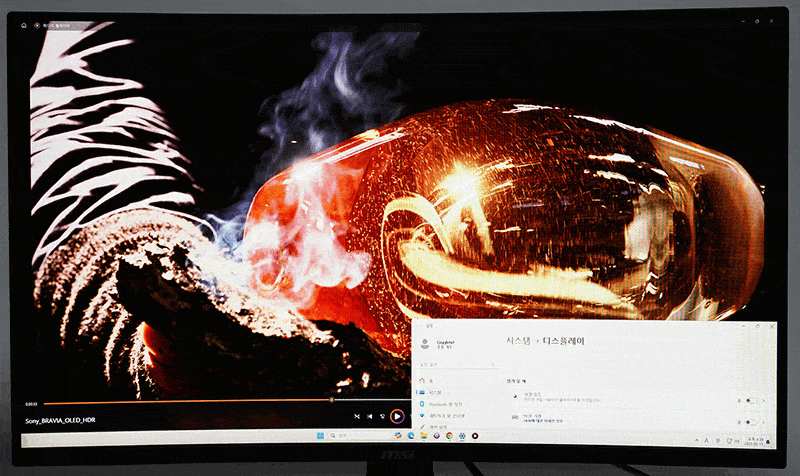Open the blue link under HDR setting
The image size is (800, 476).
(x=543, y=421)
